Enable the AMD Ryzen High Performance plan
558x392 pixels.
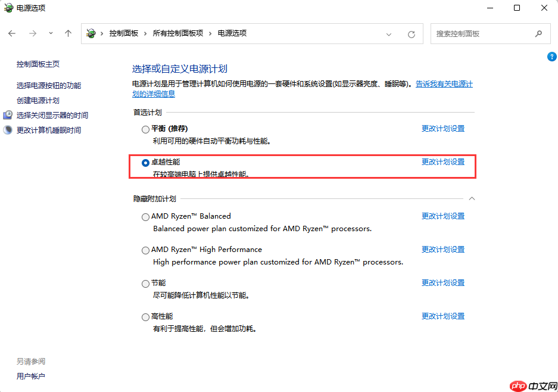pyautogui.click(x=145, y=250)
